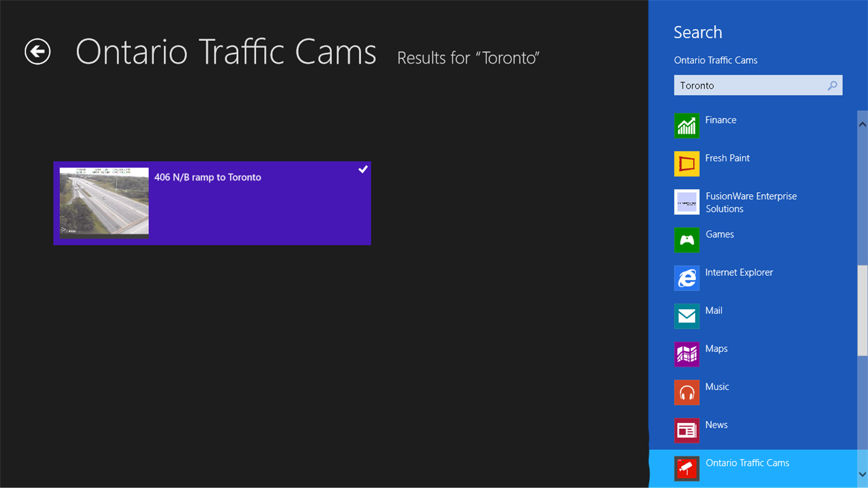Image resolution: width=868 pixels, height=488 pixels.
Task: Select the Mail envelope icon
Action: (x=687, y=316)
